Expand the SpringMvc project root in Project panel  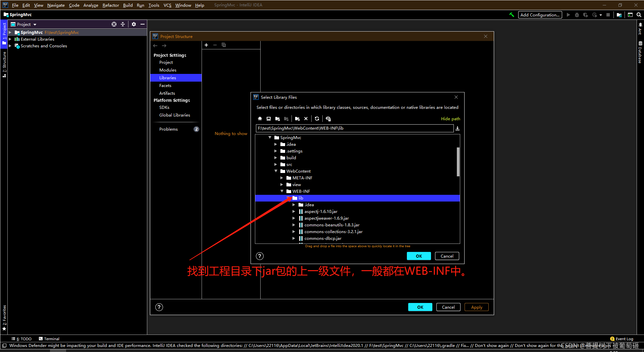coord(10,33)
